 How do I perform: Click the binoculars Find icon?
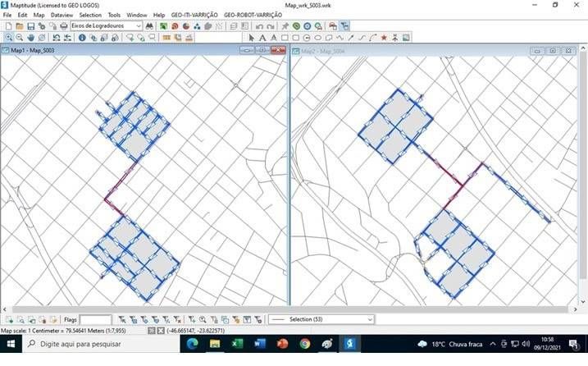pos(150,26)
